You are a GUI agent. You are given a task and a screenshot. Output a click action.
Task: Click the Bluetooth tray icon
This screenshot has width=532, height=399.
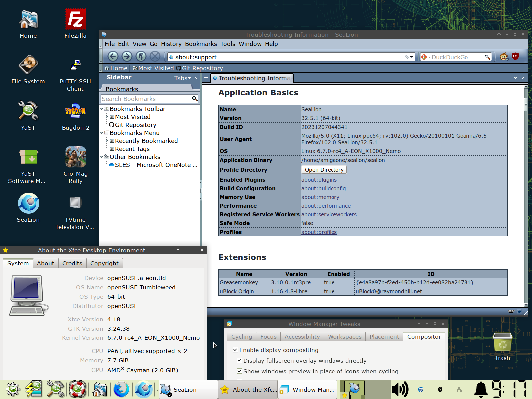pos(440,389)
